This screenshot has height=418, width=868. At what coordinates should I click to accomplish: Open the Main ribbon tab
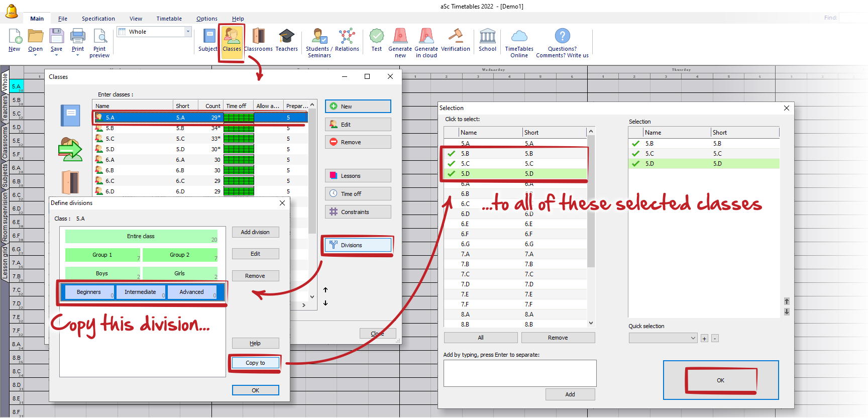37,19
